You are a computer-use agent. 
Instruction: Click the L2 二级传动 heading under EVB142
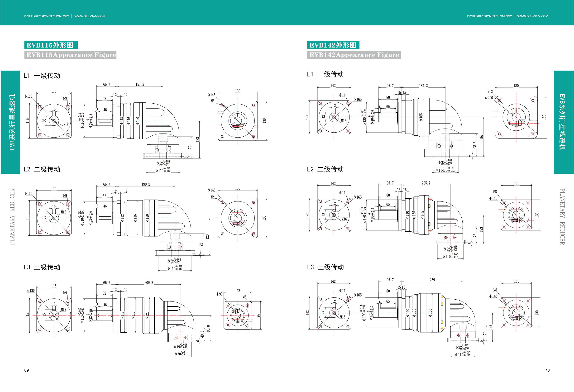click(x=325, y=169)
